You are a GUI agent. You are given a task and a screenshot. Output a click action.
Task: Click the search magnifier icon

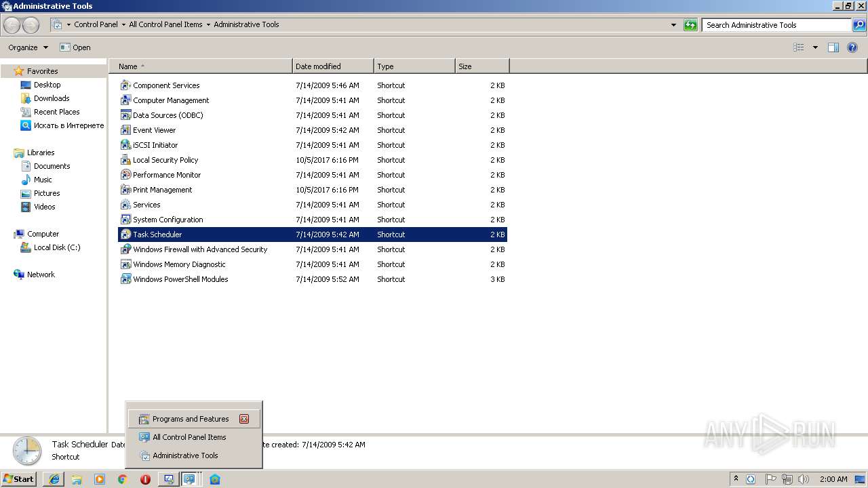point(859,25)
